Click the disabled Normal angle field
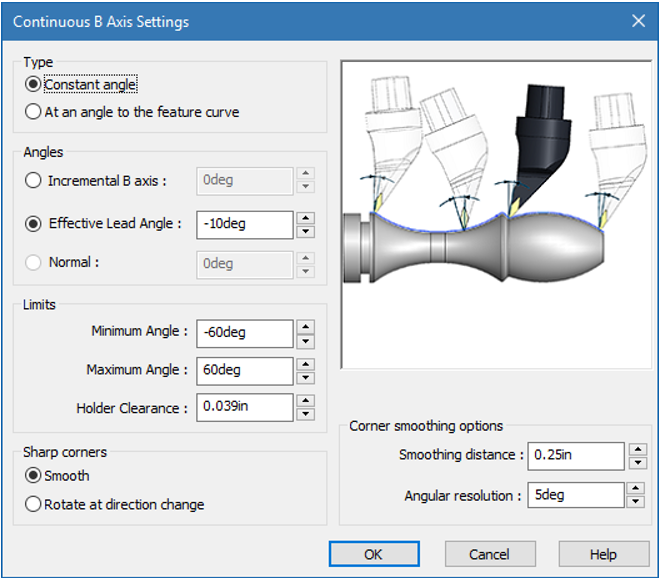The width and height of the screenshot is (662, 581). pos(244,265)
